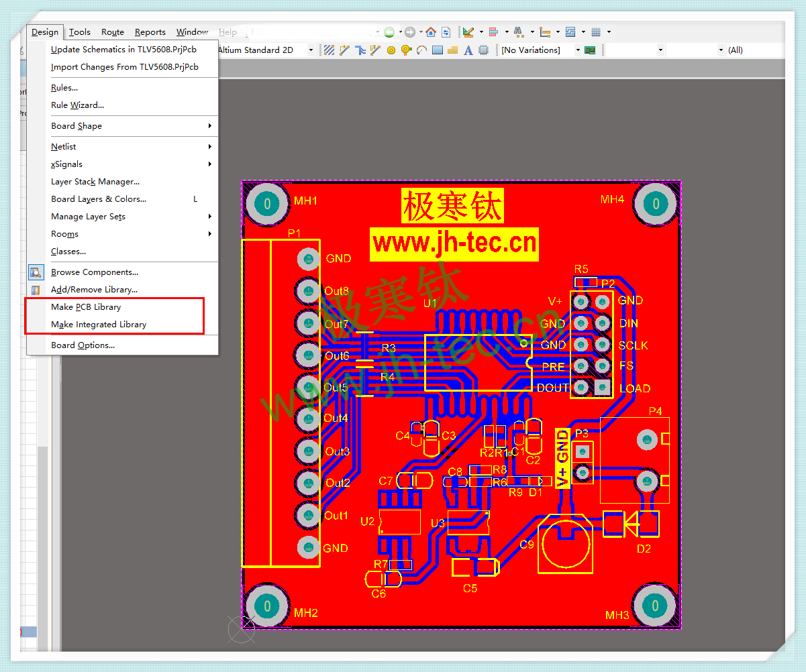Open the Help menu
This screenshot has height=672, width=806.
click(228, 32)
